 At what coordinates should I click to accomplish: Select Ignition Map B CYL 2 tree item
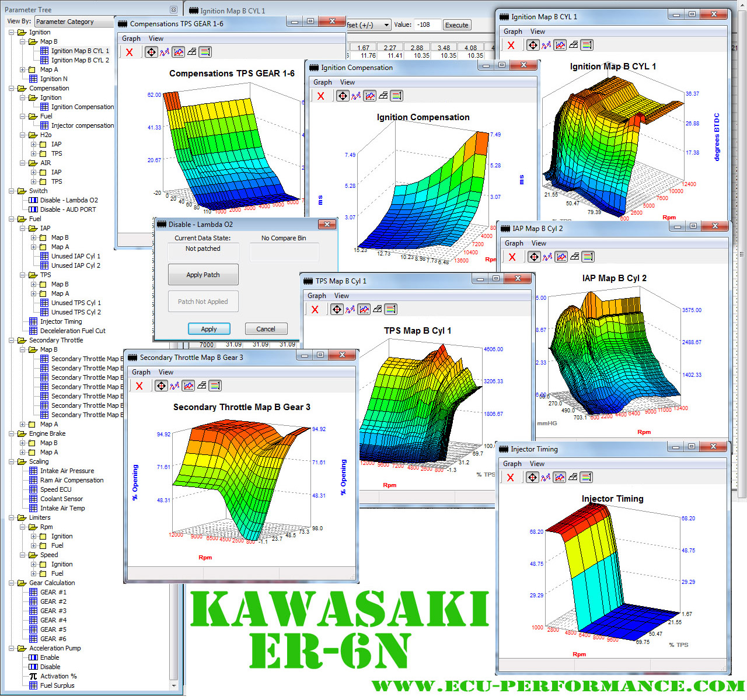80,60
